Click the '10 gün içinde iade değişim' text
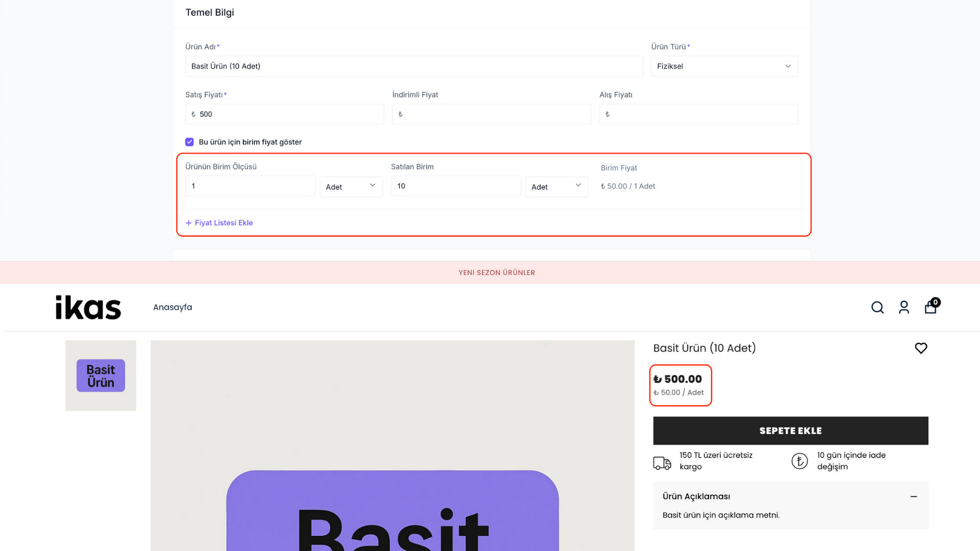Screen dimensions: 980x551 pos(851,461)
